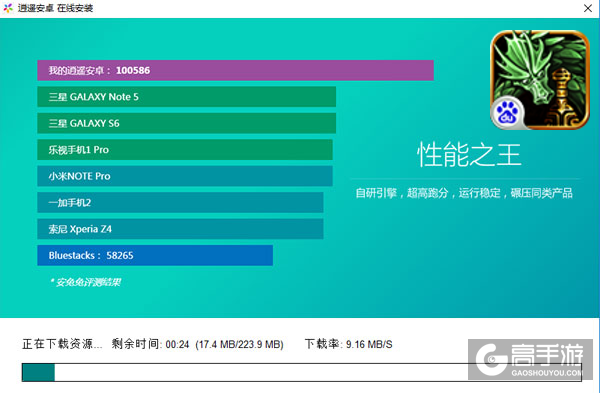Click the 正在下载资源 status text

62,344
